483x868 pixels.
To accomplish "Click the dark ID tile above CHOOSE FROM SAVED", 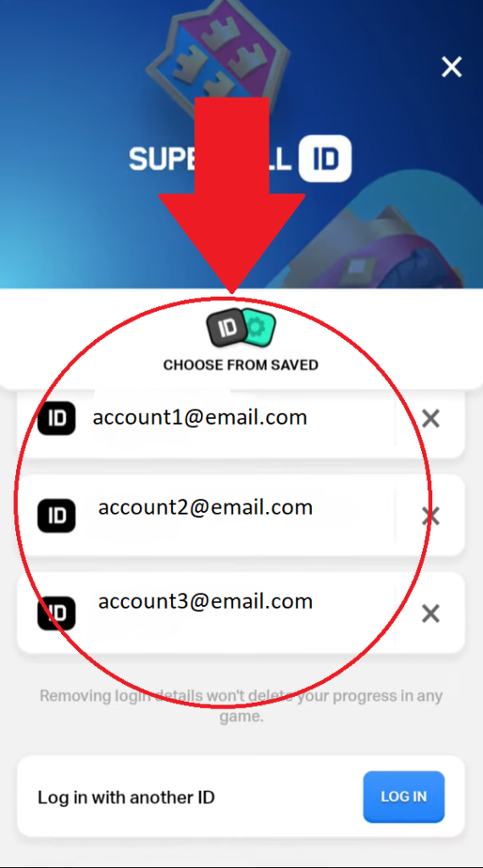I will click(225, 328).
